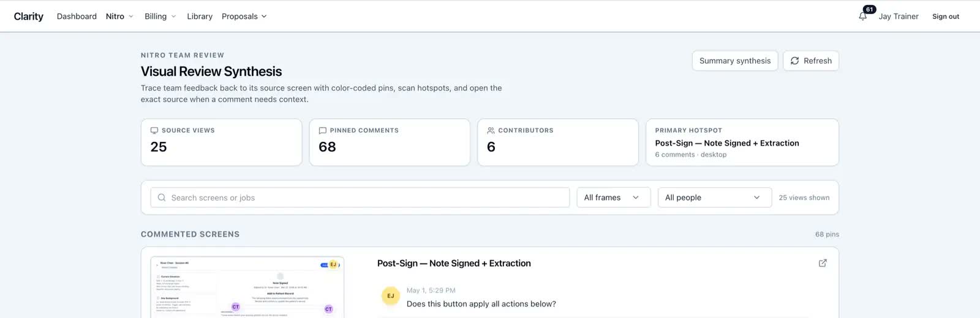Click the Refresh button
Image resolution: width=980 pixels, height=318 pixels.
tap(811, 61)
